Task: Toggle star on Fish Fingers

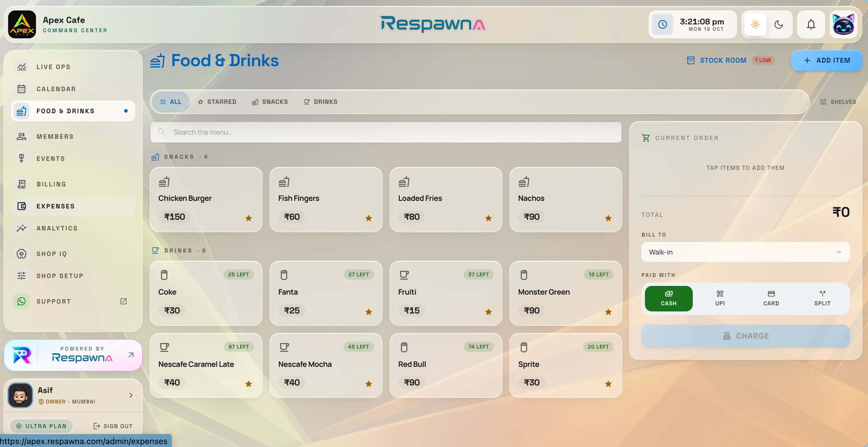Action: (369, 218)
